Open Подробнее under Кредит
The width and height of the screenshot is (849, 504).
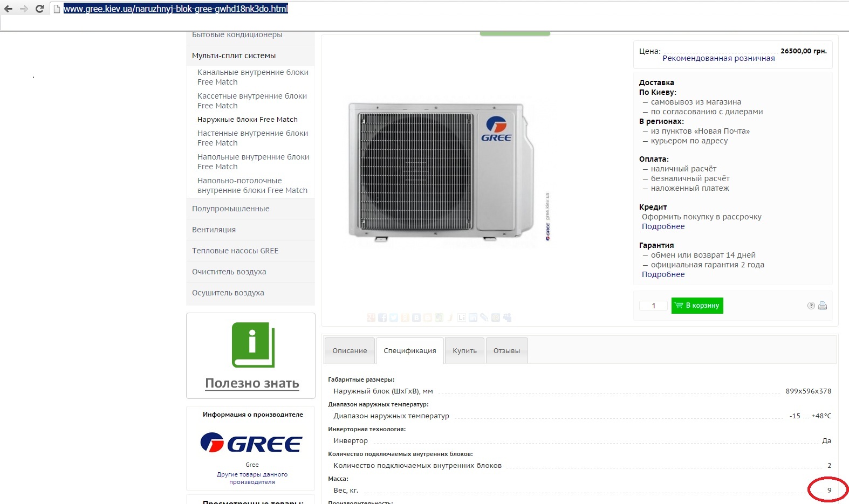click(663, 226)
